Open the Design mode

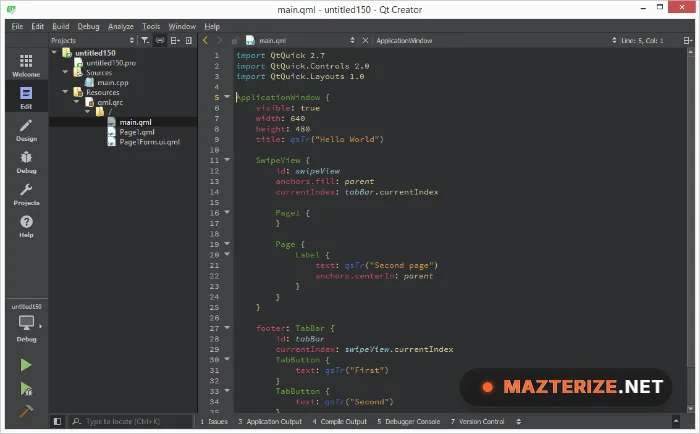tap(26, 130)
